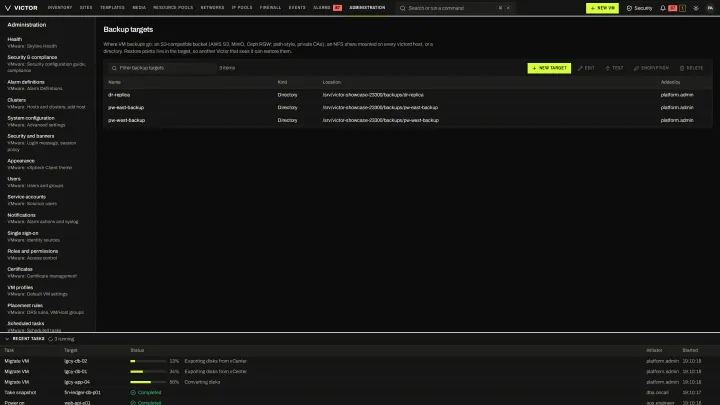Open the Firewall menu
The height and width of the screenshot is (405, 720).
(x=270, y=8)
